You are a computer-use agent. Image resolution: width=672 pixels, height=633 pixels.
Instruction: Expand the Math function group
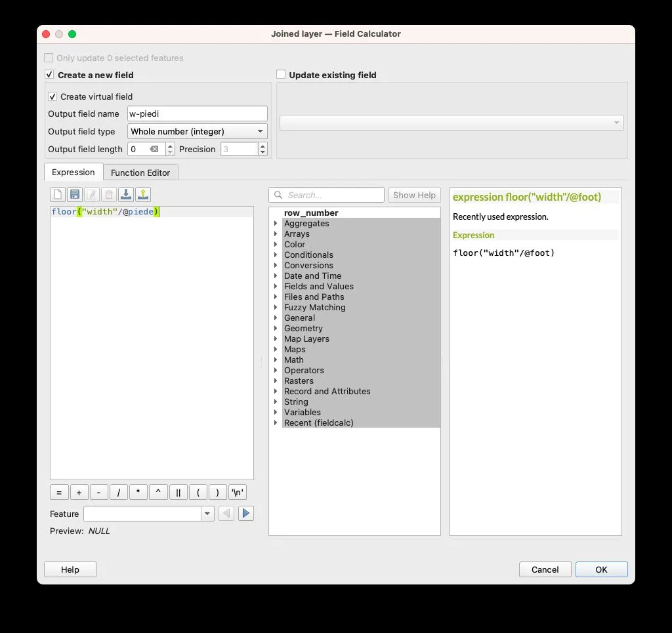(x=276, y=360)
